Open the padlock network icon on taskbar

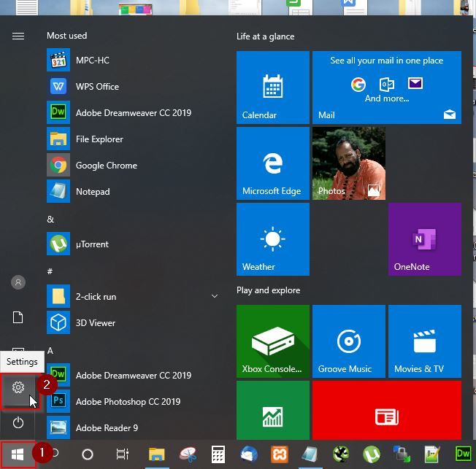click(x=402, y=454)
